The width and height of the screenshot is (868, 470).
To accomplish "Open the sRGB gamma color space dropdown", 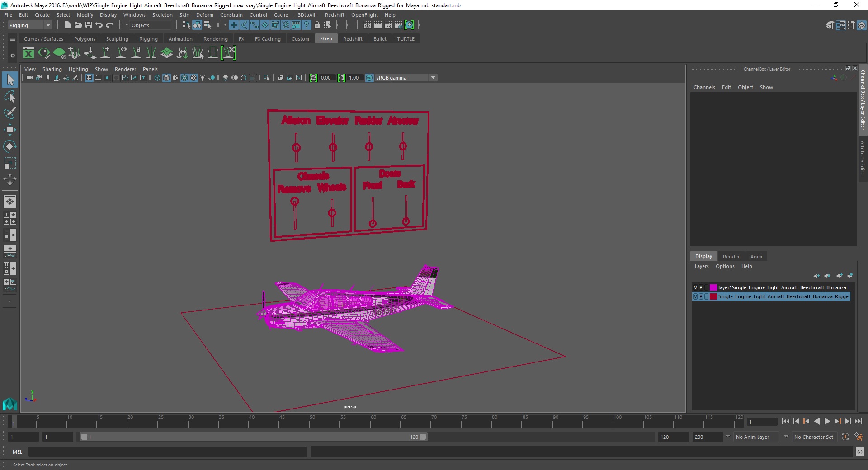I will point(406,78).
